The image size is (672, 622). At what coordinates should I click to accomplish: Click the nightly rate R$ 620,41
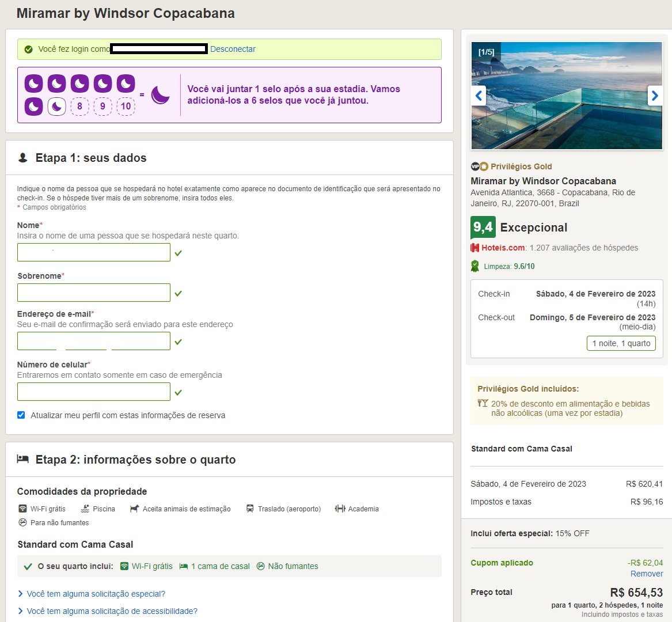point(644,484)
